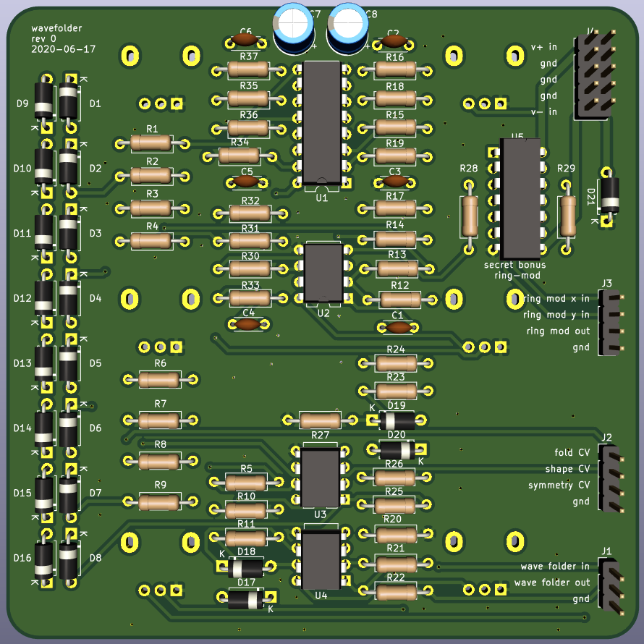
Task: Click the 'wave folder out' label
Action: pyautogui.click(x=552, y=582)
